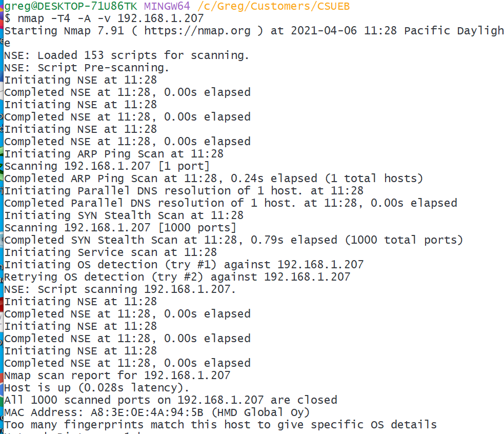Click the "Initiating ARP Ping Scan" line

pos(114,154)
